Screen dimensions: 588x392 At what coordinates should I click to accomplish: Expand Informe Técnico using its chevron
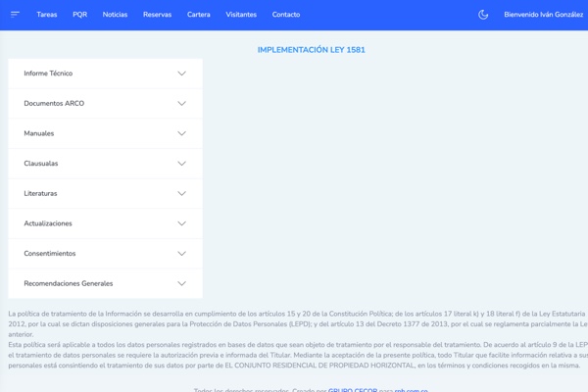point(181,73)
